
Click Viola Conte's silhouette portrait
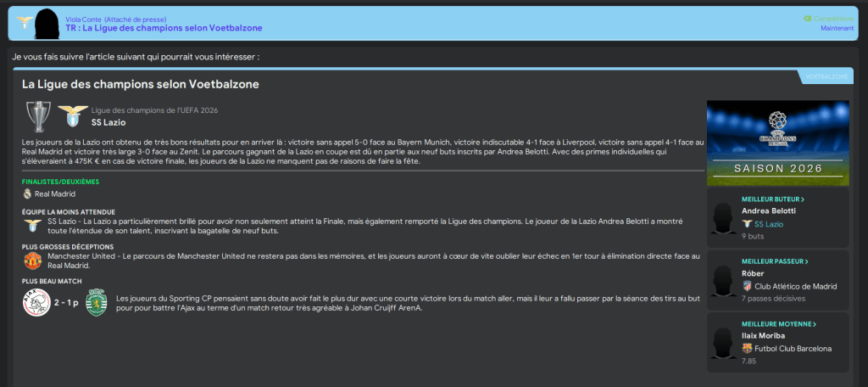coord(48,22)
